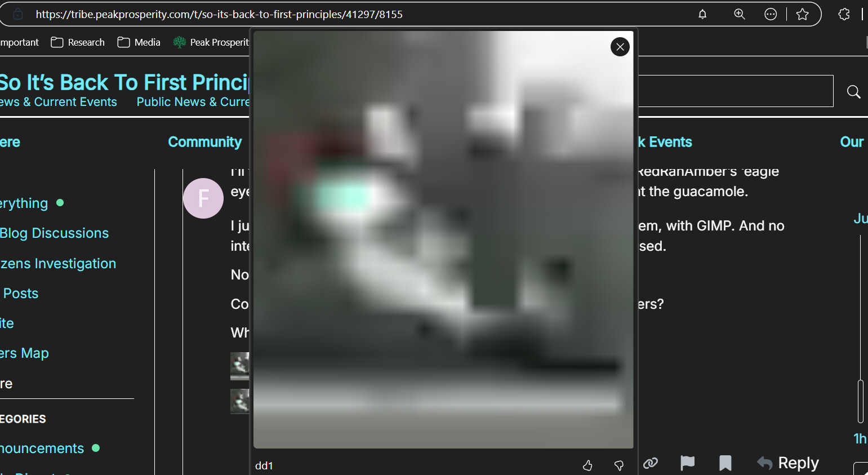Viewport: 868px width, 475px height.
Task: Click the thumbs up icon under the image
Action: pyautogui.click(x=587, y=465)
